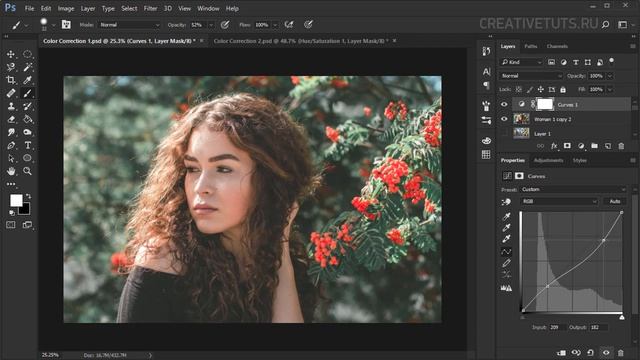Viewport: 640px width, 360px height.
Task: Select the Hand tool
Action: coord(11,171)
